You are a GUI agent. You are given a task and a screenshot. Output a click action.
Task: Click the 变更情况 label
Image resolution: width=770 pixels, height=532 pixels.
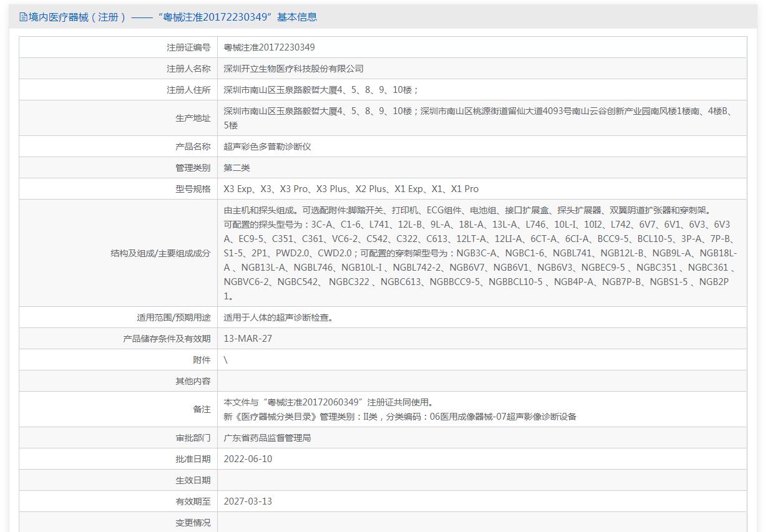pos(193,523)
